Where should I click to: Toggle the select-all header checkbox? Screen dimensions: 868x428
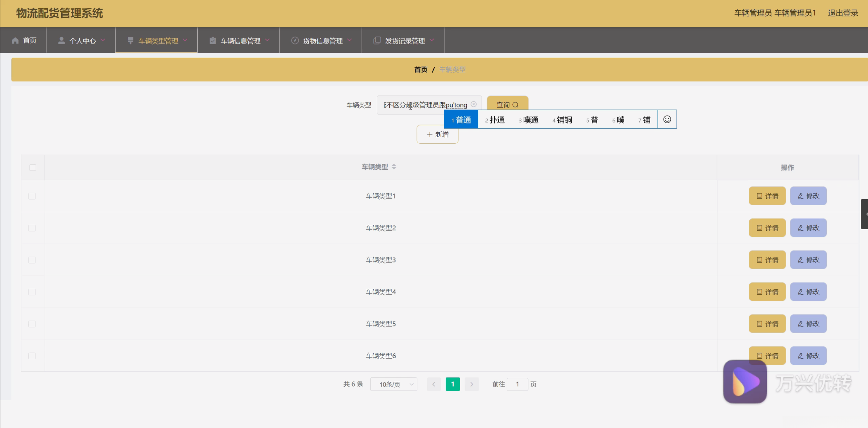pos(33,168)
